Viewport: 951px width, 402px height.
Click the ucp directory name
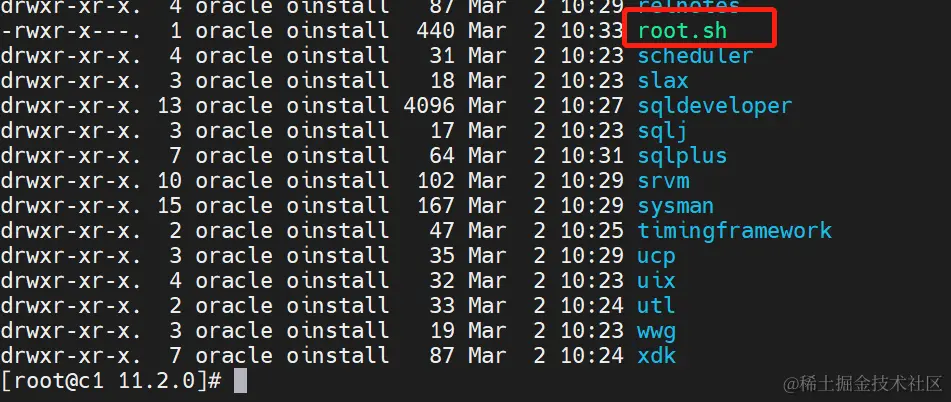coord(656,256)
